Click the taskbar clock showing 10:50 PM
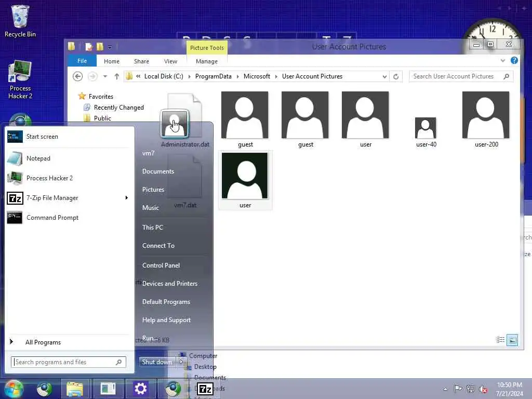 pyautogui.click(x=509, y=389)
